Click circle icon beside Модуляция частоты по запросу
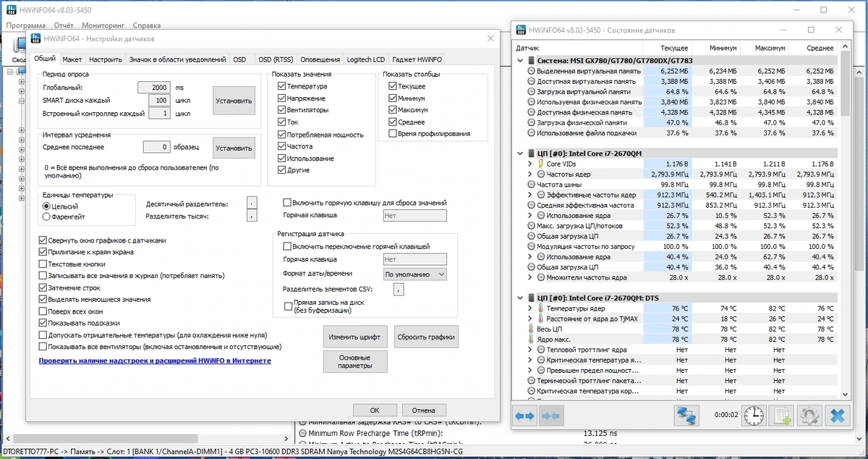The height and width of the screenshot is (459, 868). [531, 247]
